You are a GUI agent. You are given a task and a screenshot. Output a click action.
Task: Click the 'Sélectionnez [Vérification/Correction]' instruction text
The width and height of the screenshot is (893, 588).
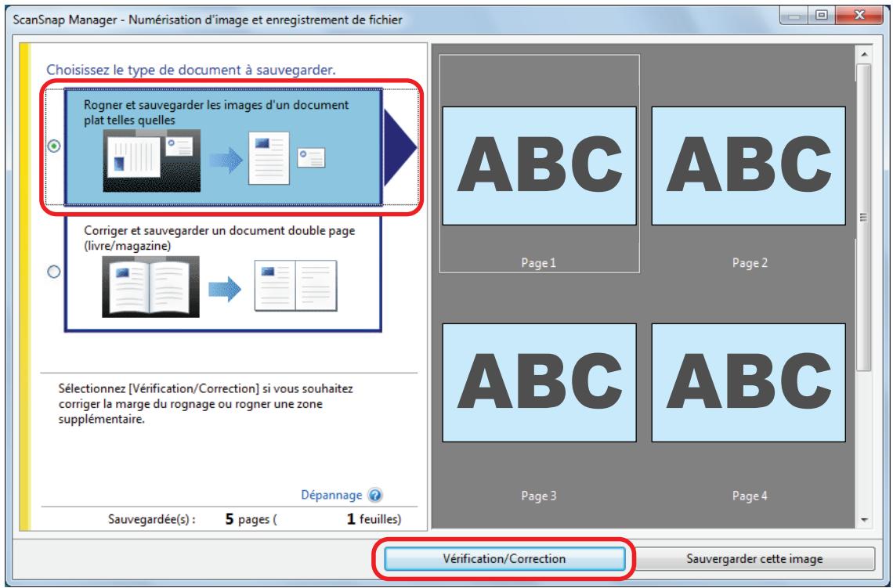205,404
